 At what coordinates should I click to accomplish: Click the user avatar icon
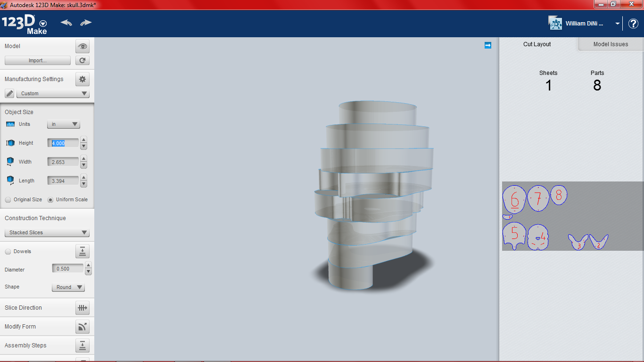click(x=555, y=23)
